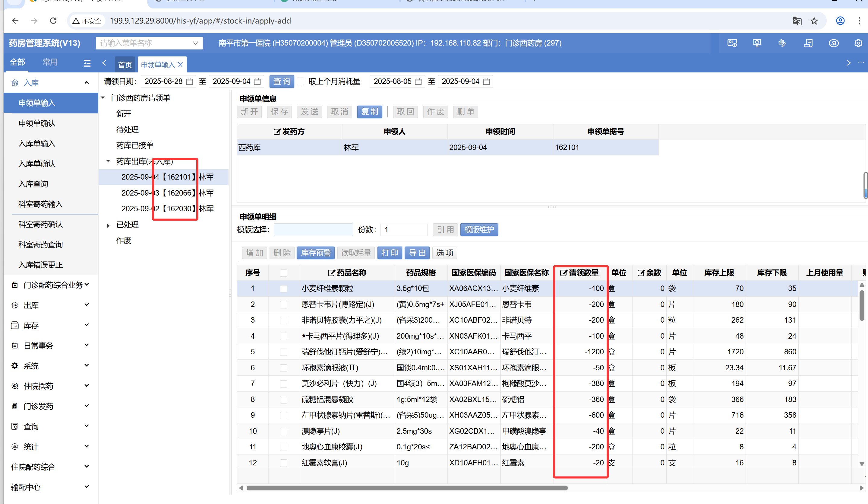Expand the 已处理 tree node
The width and height of the screenshot is (868, 504).
[108, 225]
